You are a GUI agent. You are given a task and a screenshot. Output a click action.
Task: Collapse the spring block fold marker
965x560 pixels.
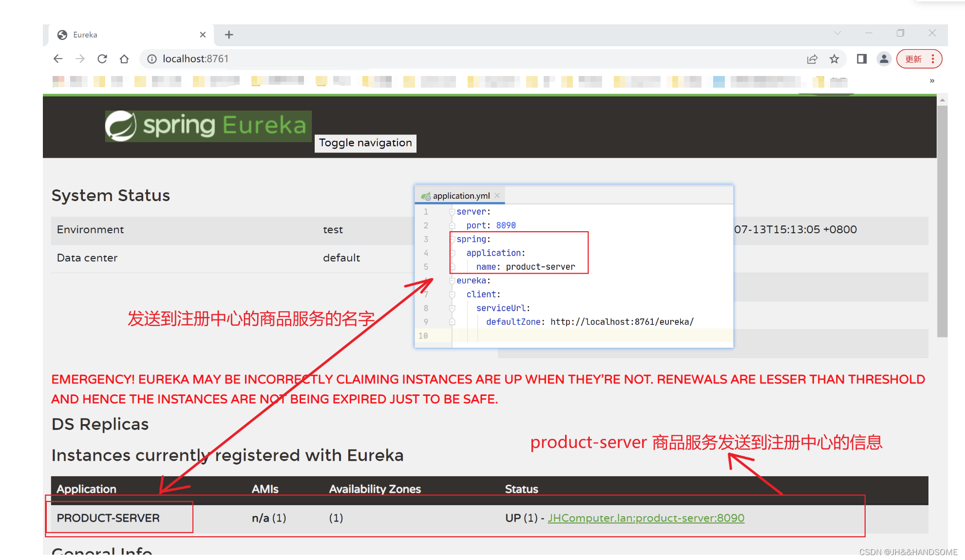tap(452, 239)
